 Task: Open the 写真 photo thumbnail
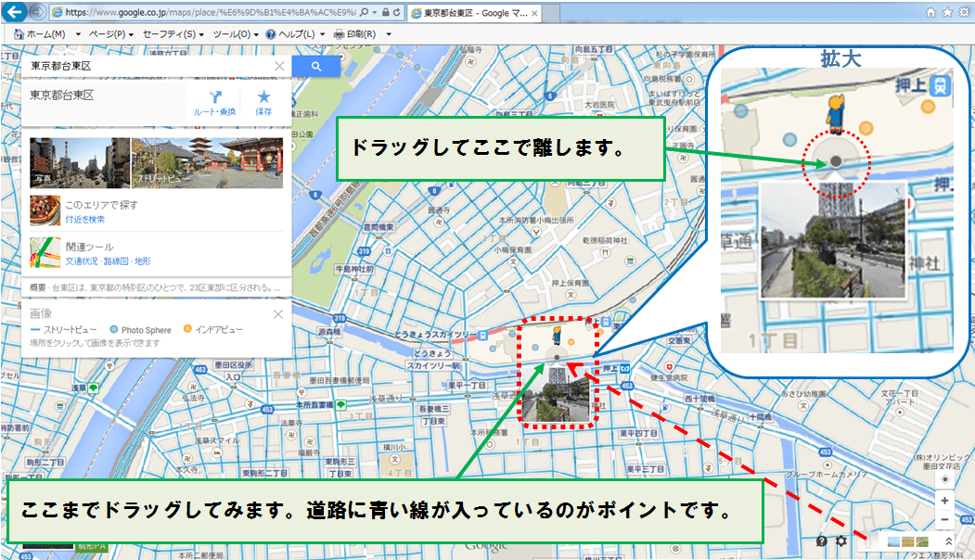tap(80, 163)
